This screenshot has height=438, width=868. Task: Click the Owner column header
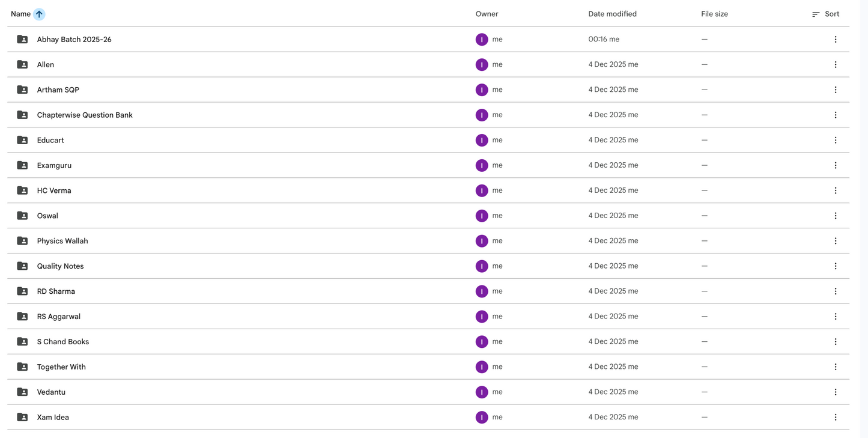[x=487, y=14]
